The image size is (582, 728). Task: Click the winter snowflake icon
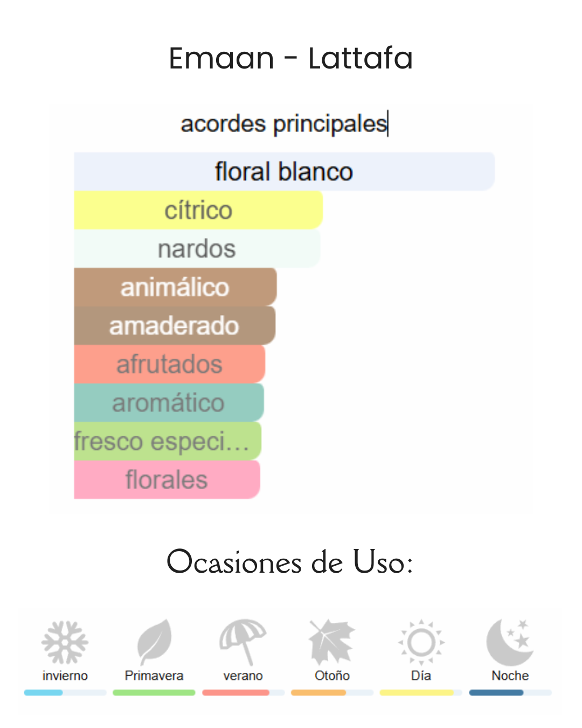tap(65, 642)
